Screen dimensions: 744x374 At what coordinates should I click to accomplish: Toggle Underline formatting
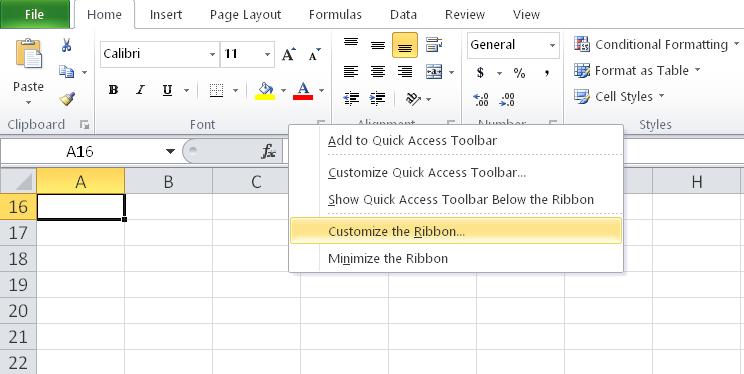167,90
